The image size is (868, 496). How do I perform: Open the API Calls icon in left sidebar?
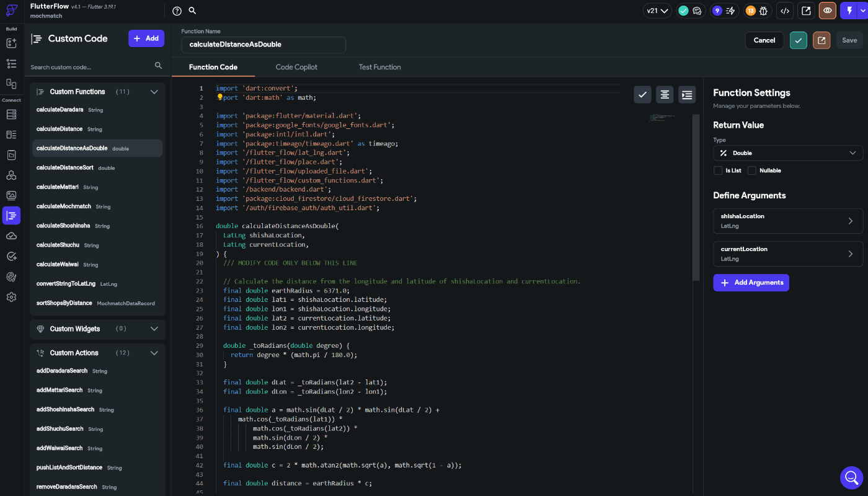pos(11,175)
